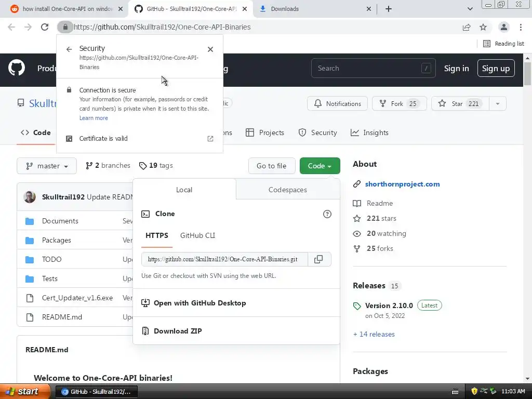
Task: Choose Open with GitHub Desktop
Action: point(199,303)
